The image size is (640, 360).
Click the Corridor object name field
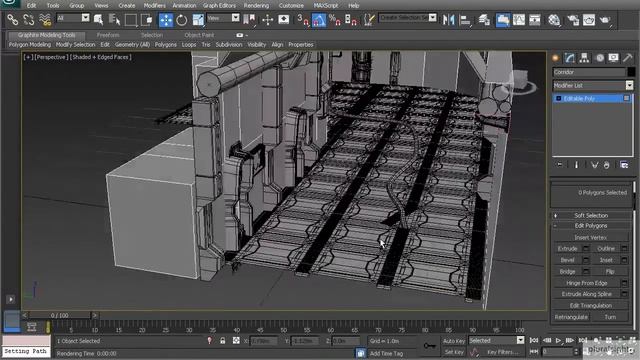(x=589, y=72)
